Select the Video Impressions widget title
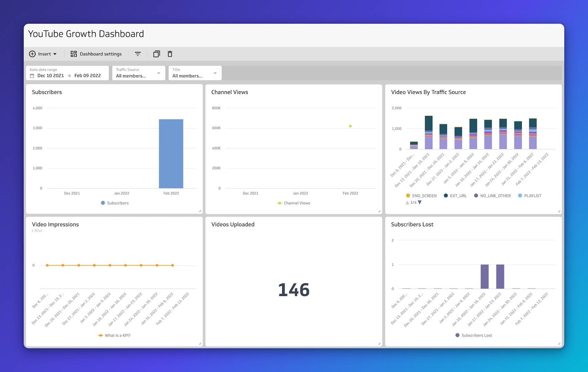The width and height of the screenshot is (588, 372). click(55, 225)
